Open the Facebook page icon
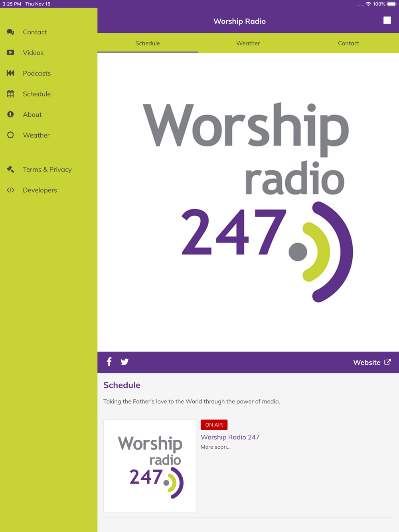The width and height of the screenshot is (399, 532). [x=109, y=362]
